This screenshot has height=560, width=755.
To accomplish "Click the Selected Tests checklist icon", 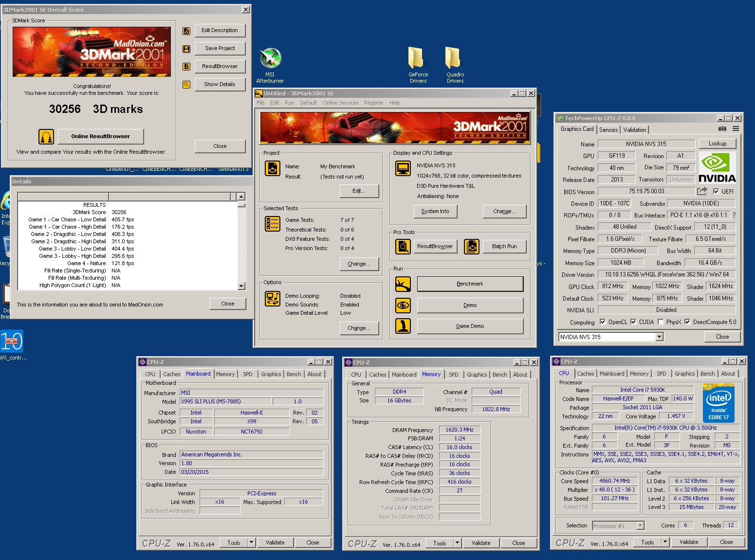I will pyautogui.click(x=273, y=224).
